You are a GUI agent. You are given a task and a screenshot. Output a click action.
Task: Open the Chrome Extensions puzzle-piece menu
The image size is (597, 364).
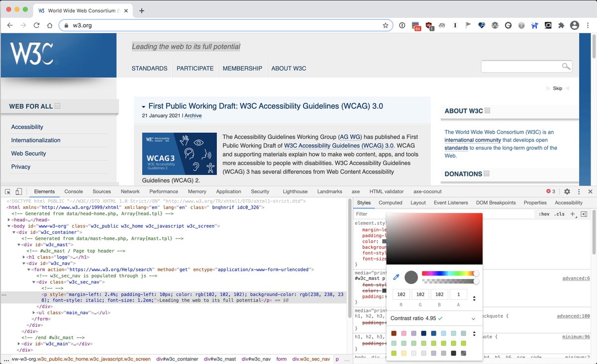[x=561, y=25]
